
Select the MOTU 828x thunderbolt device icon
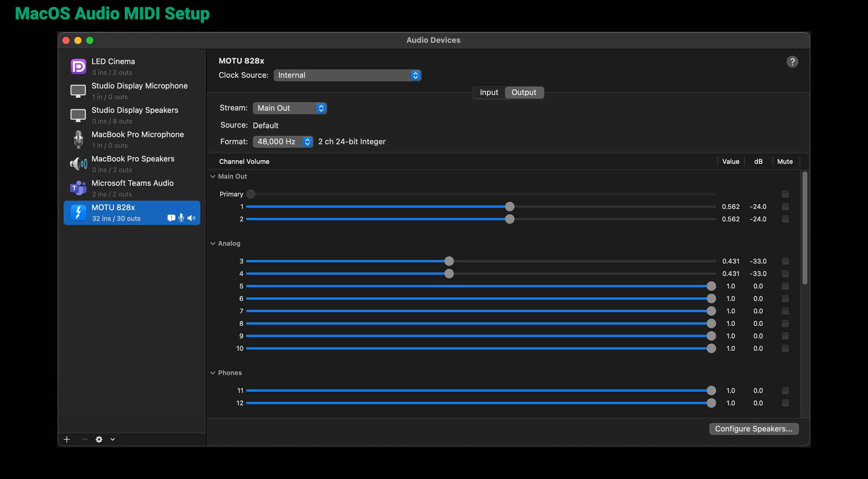(x=78, y=213)
